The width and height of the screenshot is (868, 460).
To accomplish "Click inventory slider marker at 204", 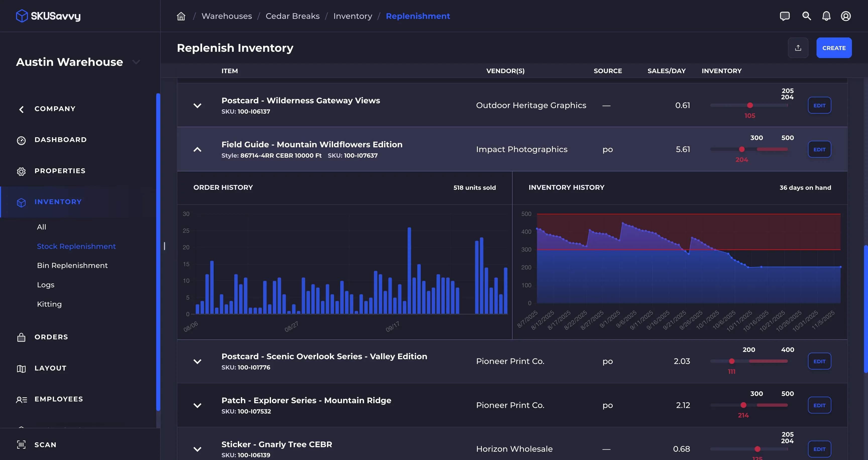I will click(742, 149).
